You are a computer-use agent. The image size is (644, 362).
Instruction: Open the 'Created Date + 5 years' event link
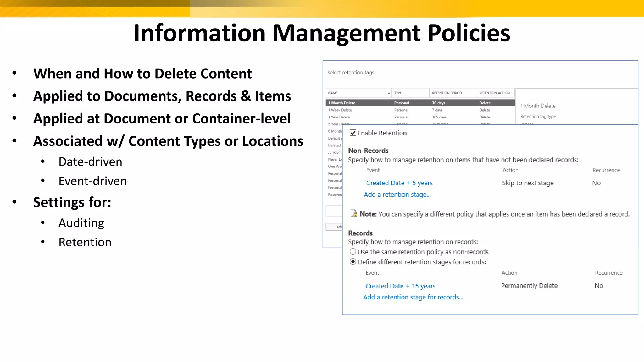(x=399, y=183)
